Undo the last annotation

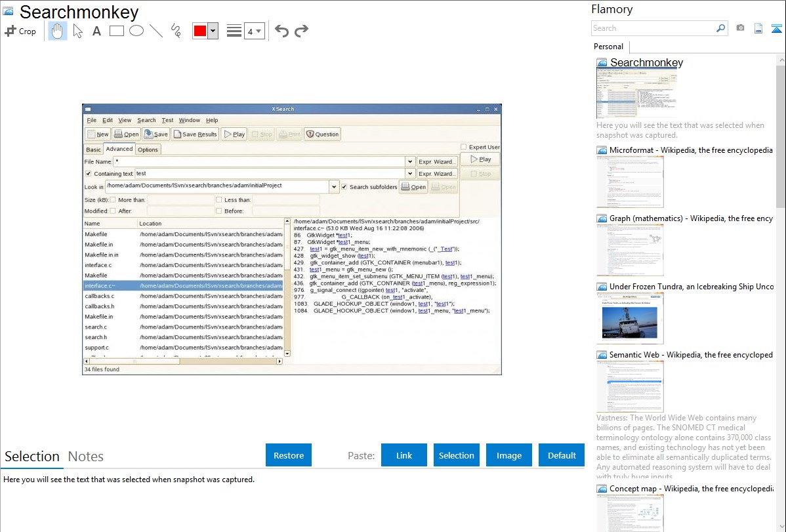281,31
